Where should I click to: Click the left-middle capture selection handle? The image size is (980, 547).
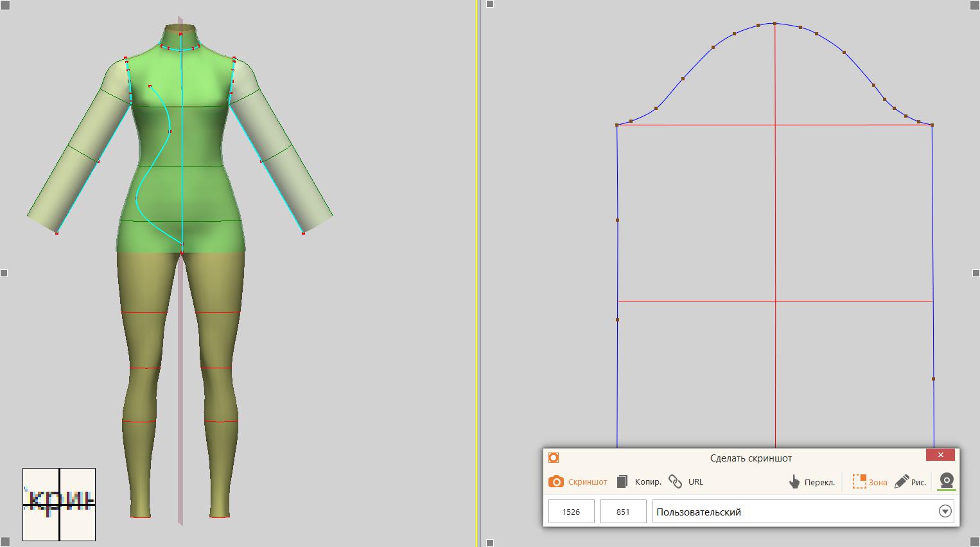4,273
